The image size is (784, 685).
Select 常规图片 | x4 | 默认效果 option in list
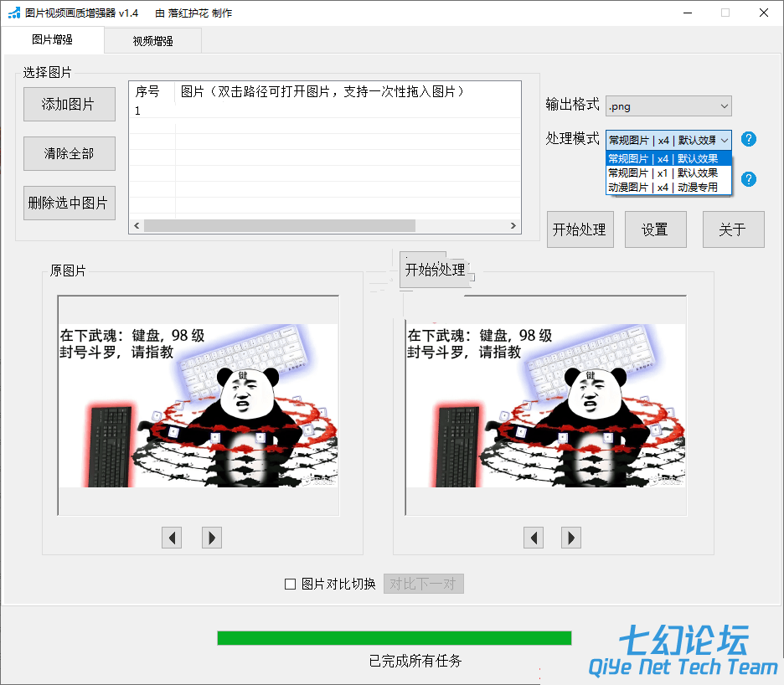coord(668,158)
